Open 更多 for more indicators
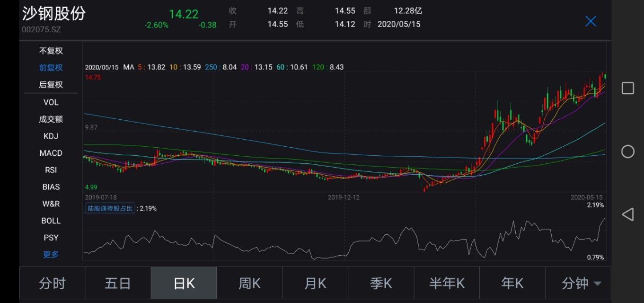This screenshot has width=644, height=303. coord(51,255)
